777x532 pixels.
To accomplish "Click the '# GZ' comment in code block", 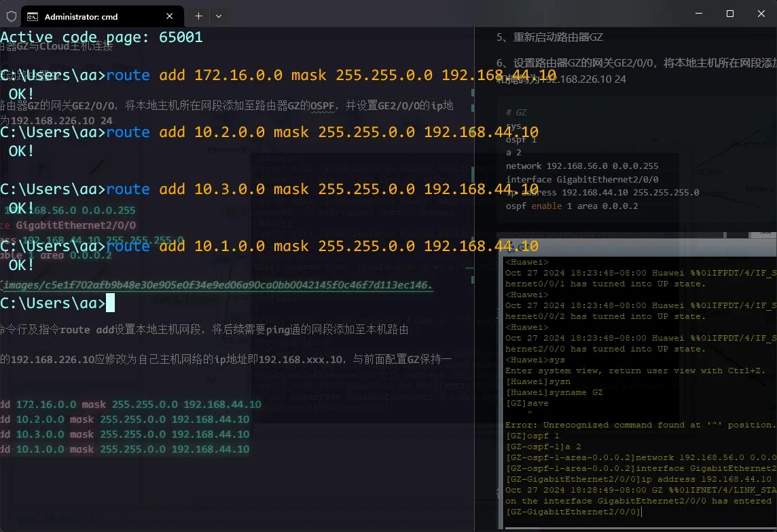I will tap(516, 113).
